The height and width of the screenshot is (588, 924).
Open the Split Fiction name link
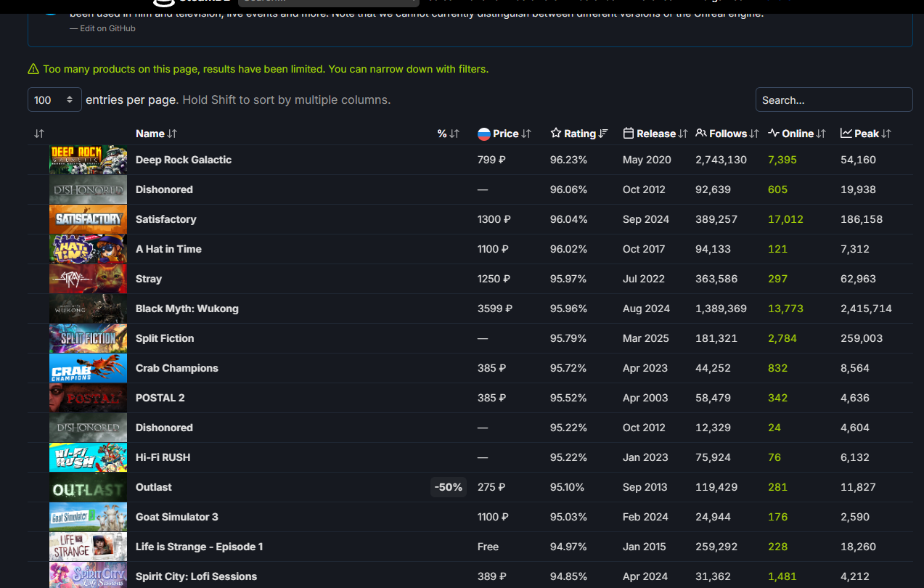point(165,338)
